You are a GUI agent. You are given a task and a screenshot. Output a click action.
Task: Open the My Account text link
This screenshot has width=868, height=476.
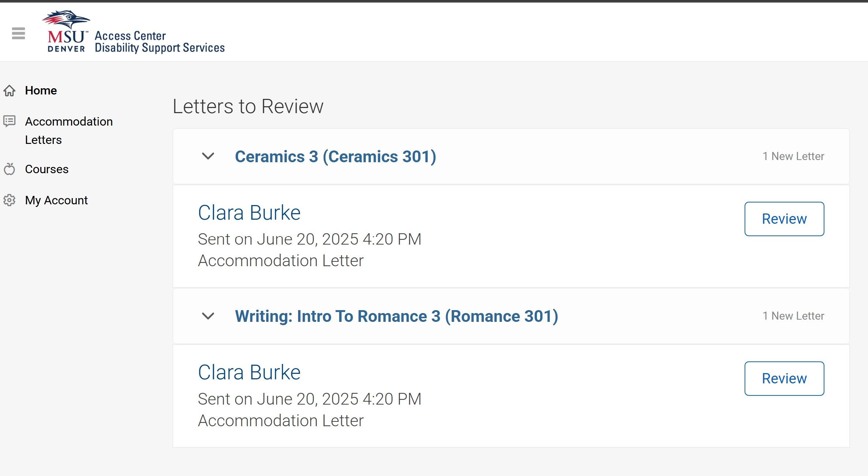coord(56,200)
